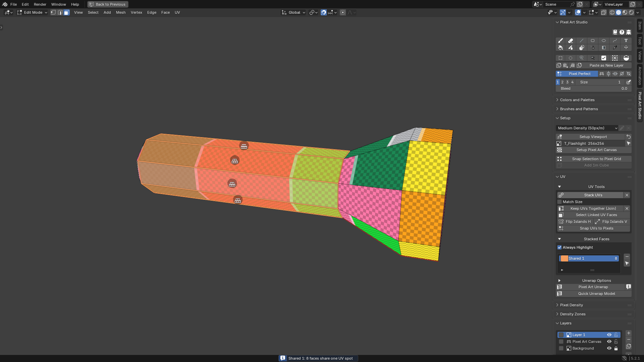Screen dimensions: 644x362
Task: Lock Layer 1 with its padlock icon
Action: click(616, 335)
